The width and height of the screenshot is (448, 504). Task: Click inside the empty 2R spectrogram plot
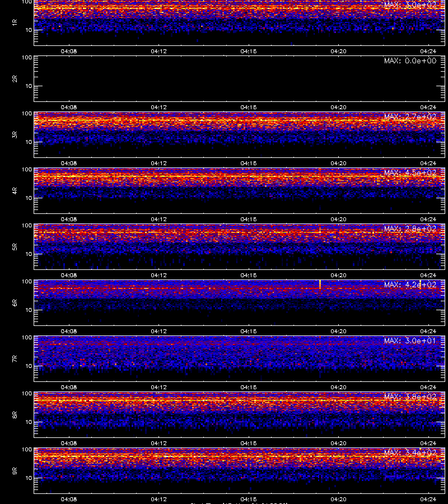click(x=240, y=79)
